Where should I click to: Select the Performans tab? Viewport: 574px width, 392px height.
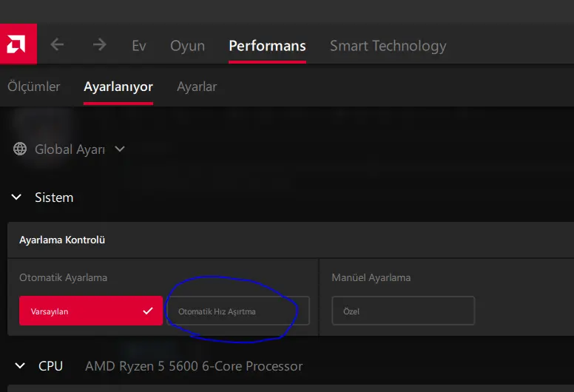267,46
